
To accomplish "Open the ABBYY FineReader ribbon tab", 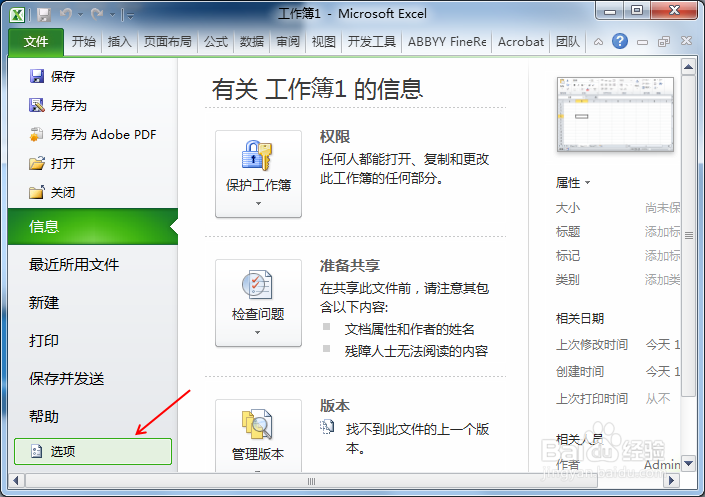I will [447, 42].
